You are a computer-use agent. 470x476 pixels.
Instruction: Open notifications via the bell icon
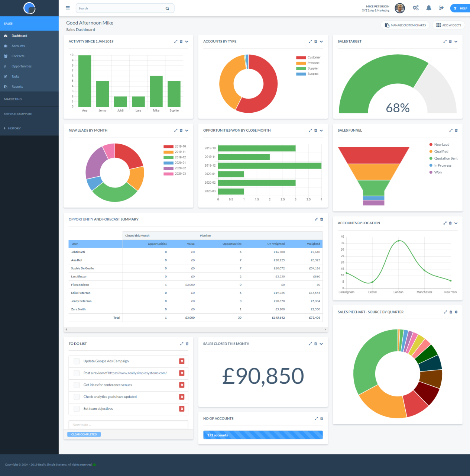(x=429, y=7)
